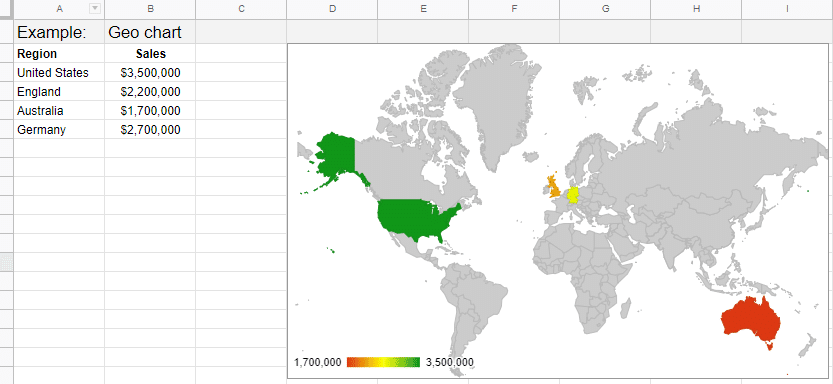This screenshot has width=833, height=384.
Task: Select the $2,700,000 sales cell
Action: (x=150, y=130)
